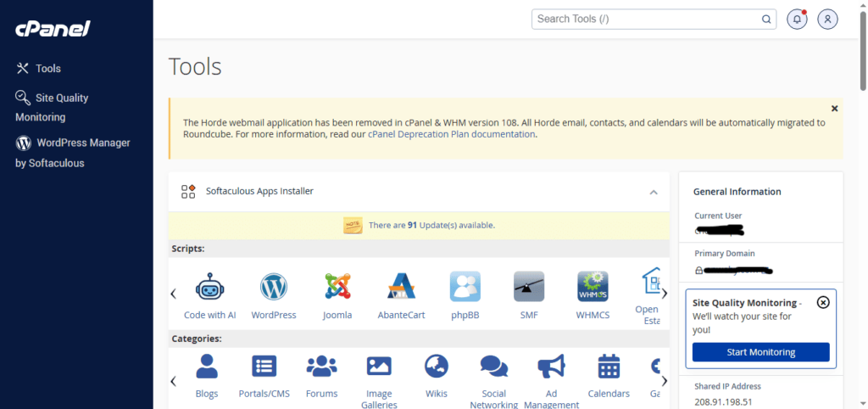
Task: Click the Categories: section heading
Action: [197, 338]
